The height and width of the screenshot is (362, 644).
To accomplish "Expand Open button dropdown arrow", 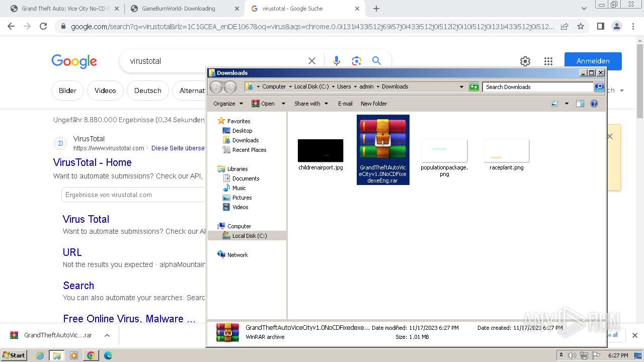I will coord(283,104).
